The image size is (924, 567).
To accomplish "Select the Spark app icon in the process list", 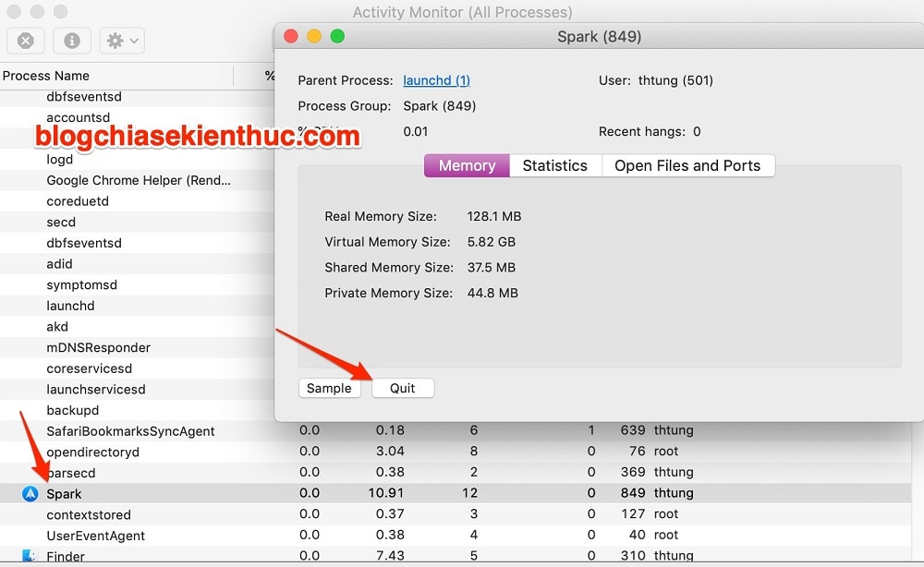I will [x=30, y=493].
